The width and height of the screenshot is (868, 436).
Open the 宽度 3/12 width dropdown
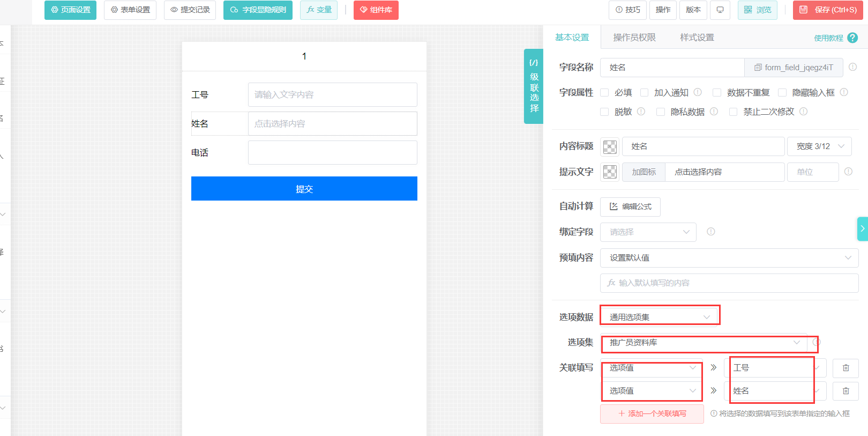point(819,146)
